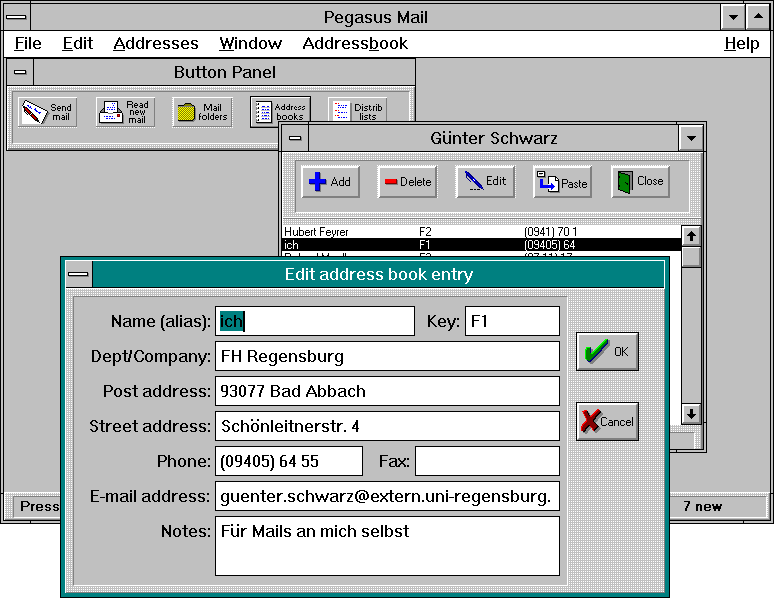Open the File menu
The width and height of the screenshot is (774, 598).
(x=28, y=43)
